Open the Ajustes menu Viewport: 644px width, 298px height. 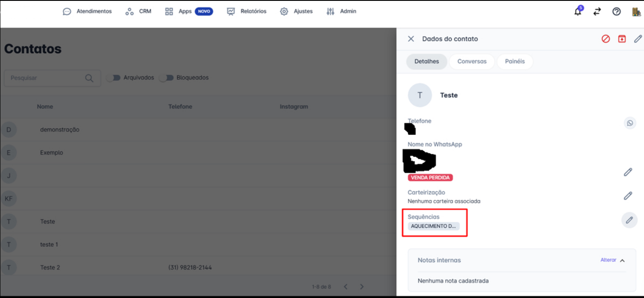coord(296,12)
